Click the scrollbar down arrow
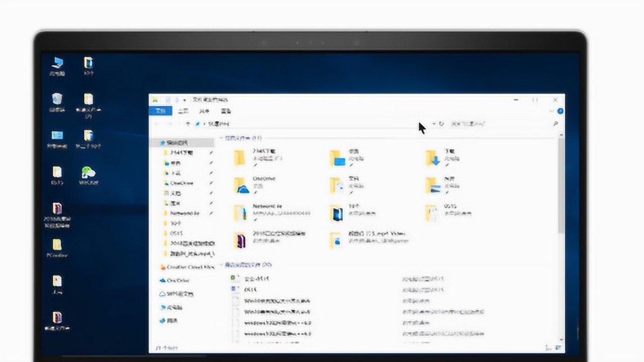Image resolution: width=644 pixels, height=362 pixels. (x=561, y=340)
